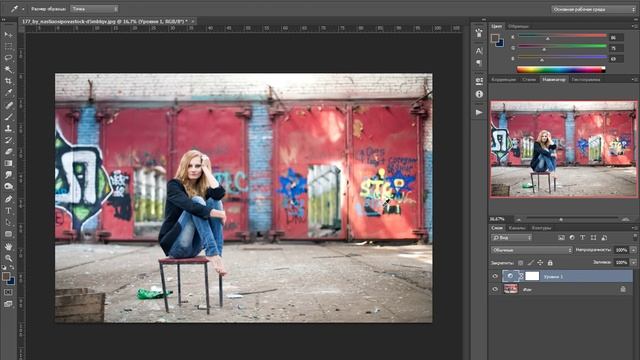Select the Lasso tool
Screen dimensions: 640x360
click(8, 58)
